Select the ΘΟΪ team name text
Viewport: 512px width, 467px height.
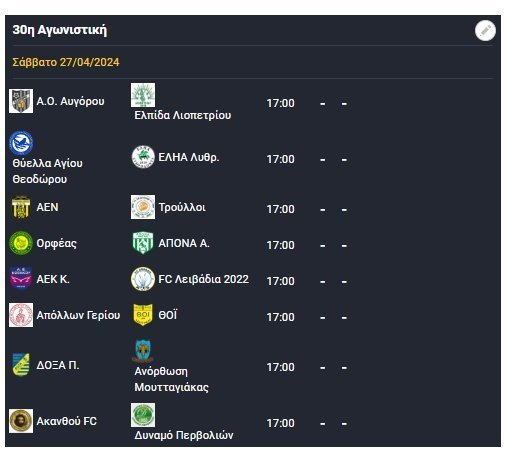168,315
